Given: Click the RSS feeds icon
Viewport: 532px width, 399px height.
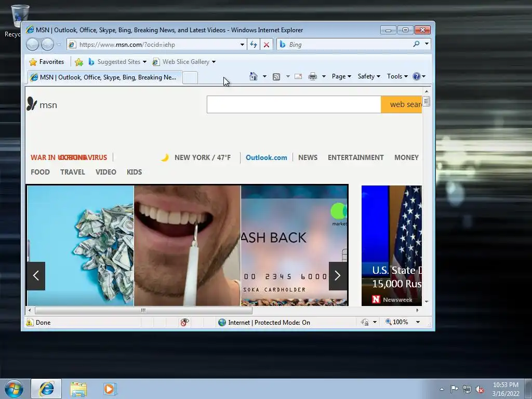Looking at the screenshot, I should [x=276, y=77].
